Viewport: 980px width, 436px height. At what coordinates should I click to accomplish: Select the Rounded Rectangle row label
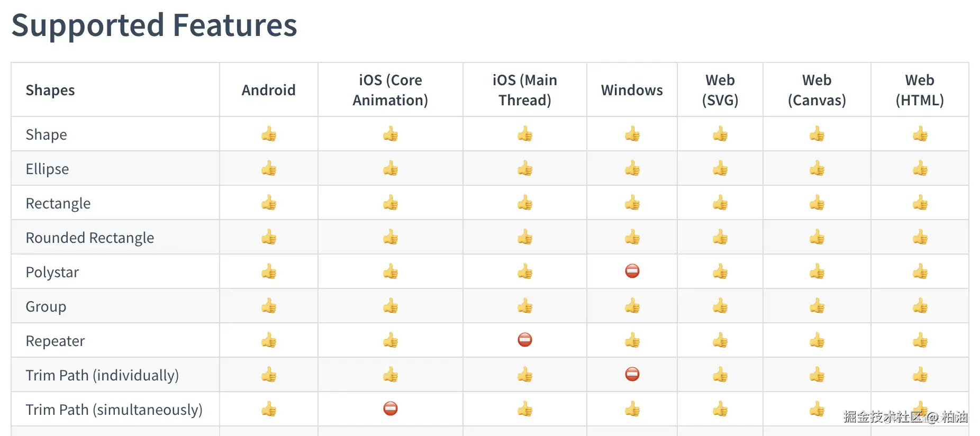[x=90, y=238]
